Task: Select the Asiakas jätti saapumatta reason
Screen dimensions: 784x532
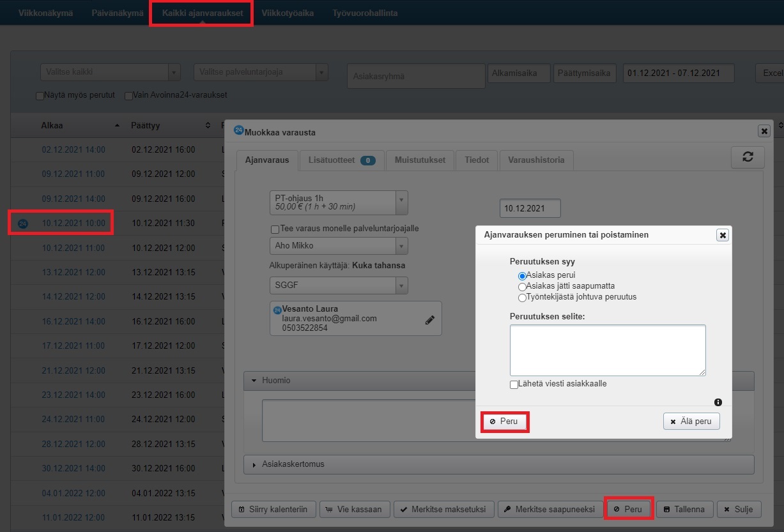Action: pos(522,287)
